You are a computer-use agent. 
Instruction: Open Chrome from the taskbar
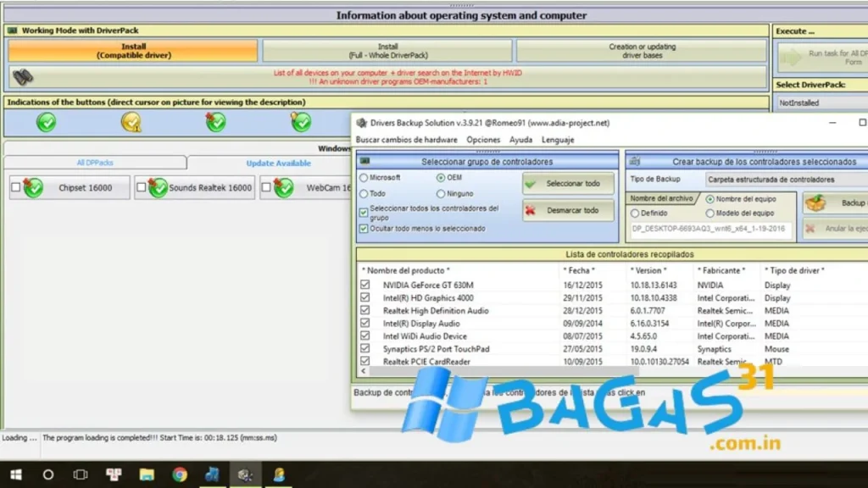pos(180,474)
